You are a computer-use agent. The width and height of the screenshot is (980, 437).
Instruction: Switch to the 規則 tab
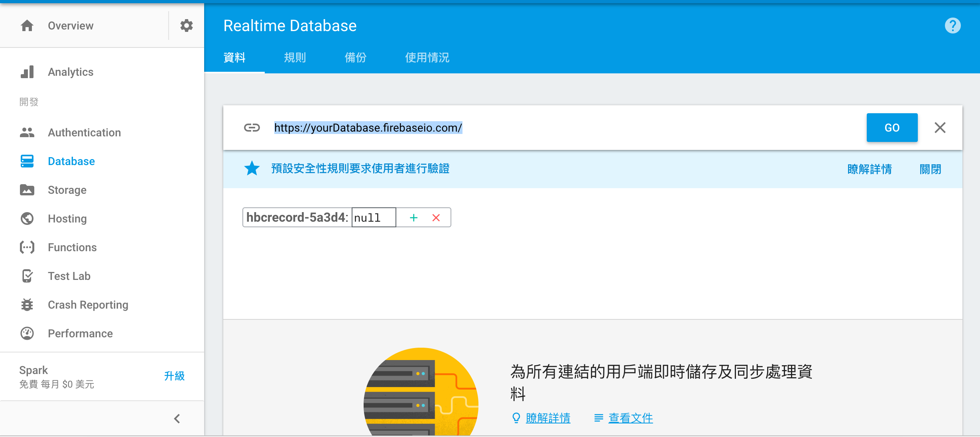click(295, 58)
